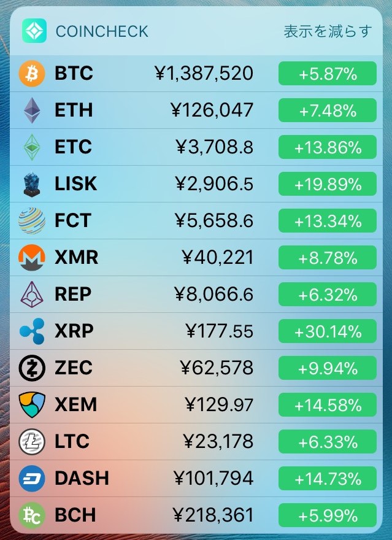
Task: Tap the Augur REP triangle icon
Action: (32, 295)
